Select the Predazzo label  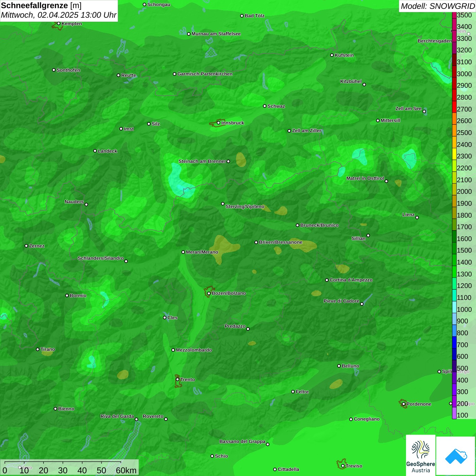tap(235, 326)
